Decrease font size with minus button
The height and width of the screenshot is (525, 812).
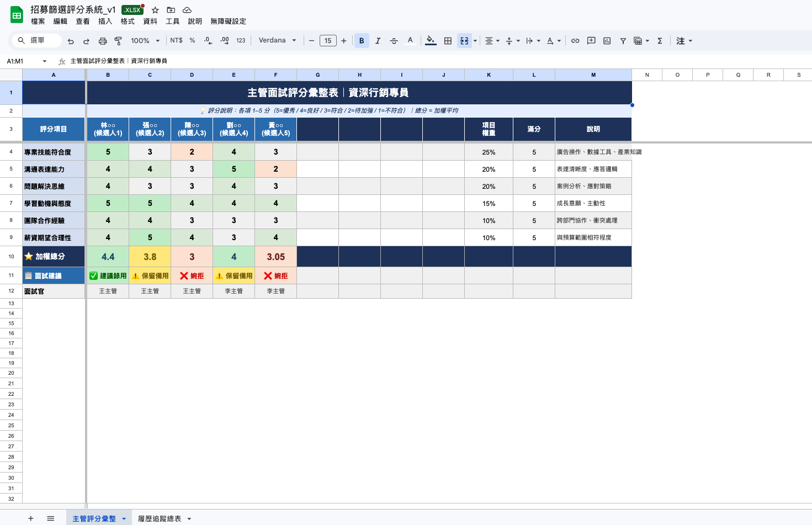click(311, 41)
